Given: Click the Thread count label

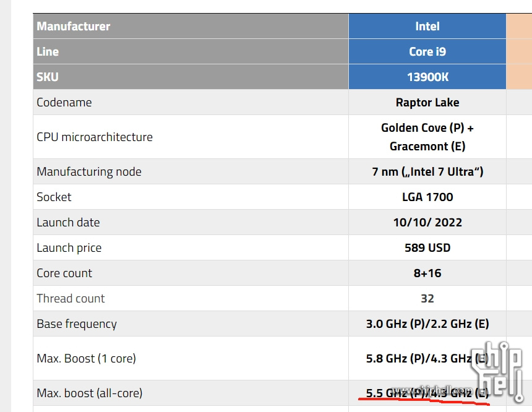Looking at the screenshot, I should coord(71,299).
